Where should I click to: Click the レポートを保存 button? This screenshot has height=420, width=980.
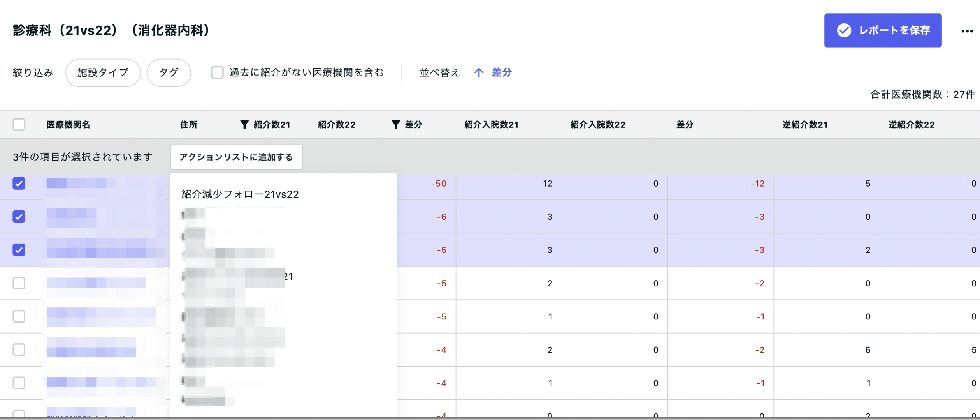click(882, 30)
